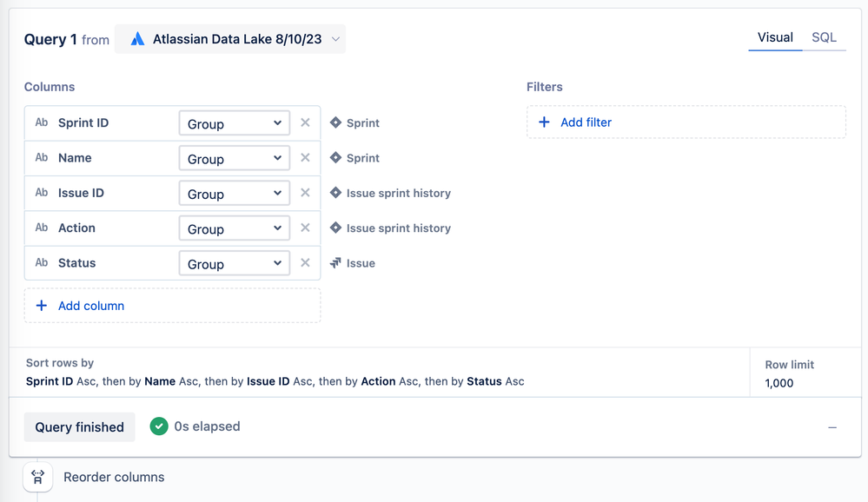Image resolution: width=868 pixels, height=502 pixels.
Task: Open the Status aggregation dropdown
Action: pyautogui.click(x=235, y=263)
